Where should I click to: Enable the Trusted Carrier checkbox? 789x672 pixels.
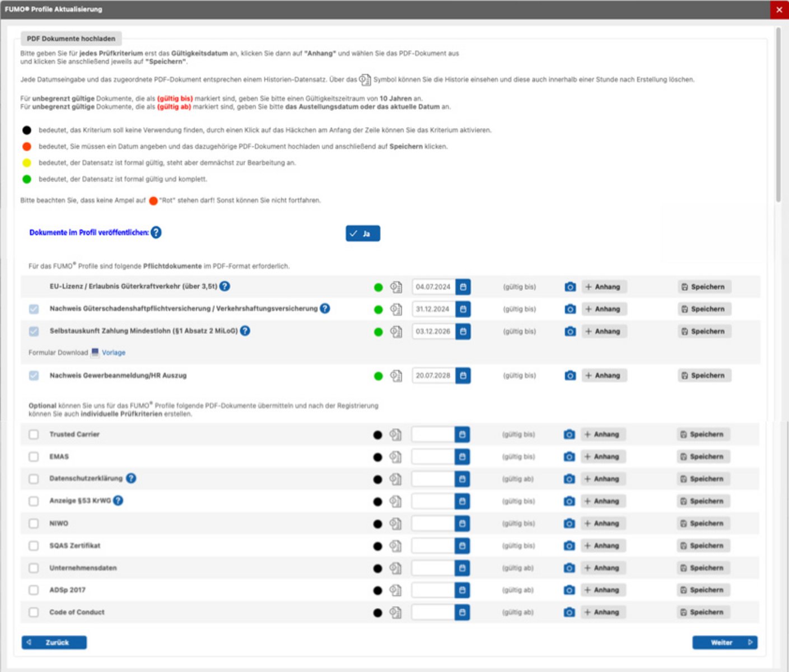pyautogui.click(x=34, y=435)
